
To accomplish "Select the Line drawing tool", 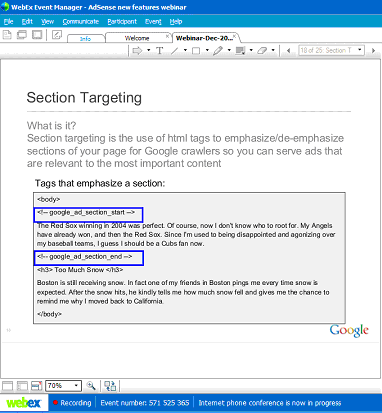I will 175,51.
